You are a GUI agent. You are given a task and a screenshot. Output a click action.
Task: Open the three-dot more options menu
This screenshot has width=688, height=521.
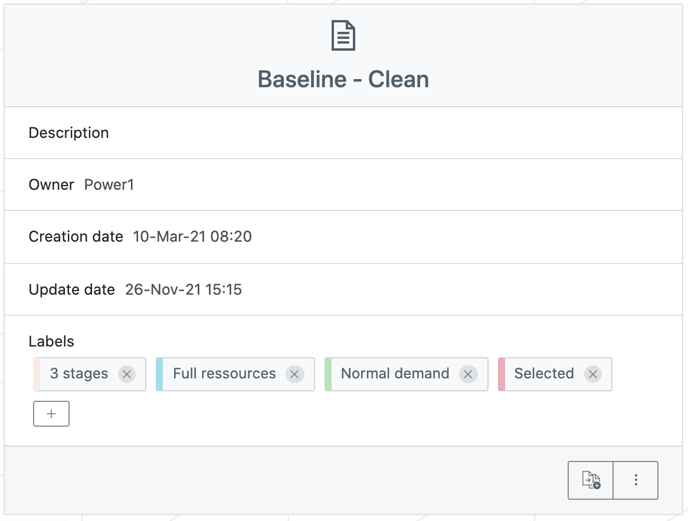pos(636,480)
